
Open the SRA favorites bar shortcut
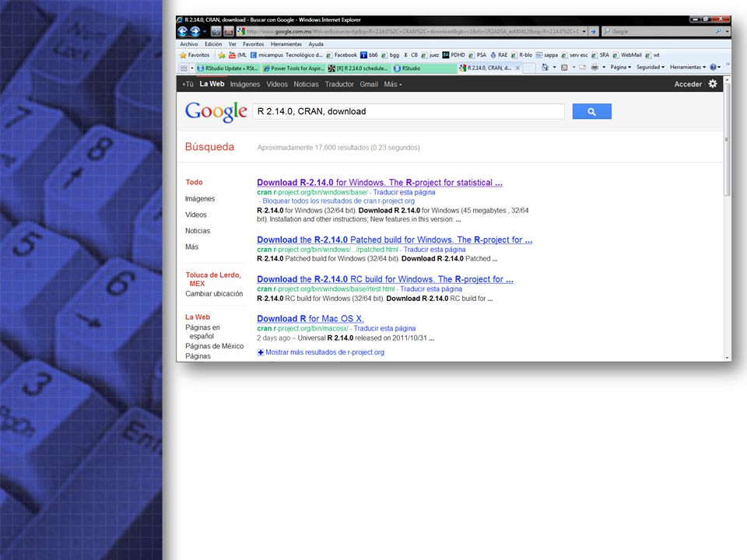(x=600, y=55)
